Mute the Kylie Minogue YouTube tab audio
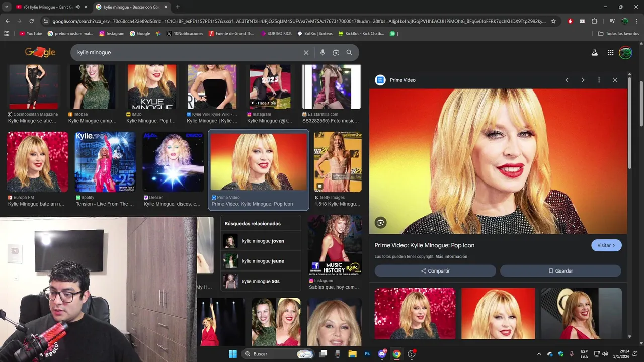 (x=77, y=7)
